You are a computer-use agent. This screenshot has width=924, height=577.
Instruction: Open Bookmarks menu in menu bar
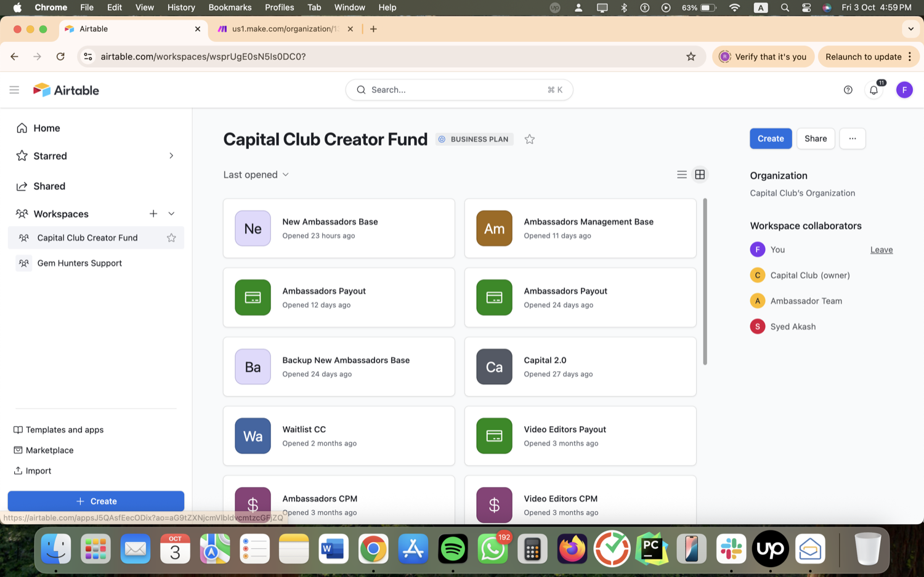click(x=230, y=7)
